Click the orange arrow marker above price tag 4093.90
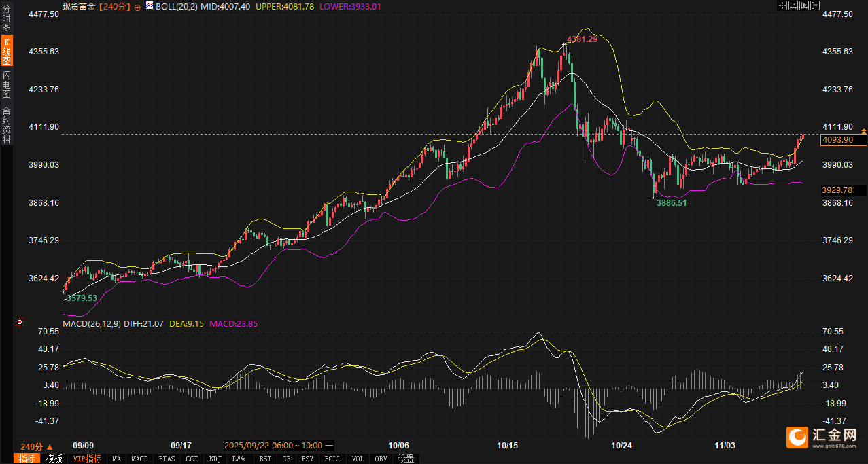The height and width of the screenshot is (464, 868). click(x=864, y=130)
